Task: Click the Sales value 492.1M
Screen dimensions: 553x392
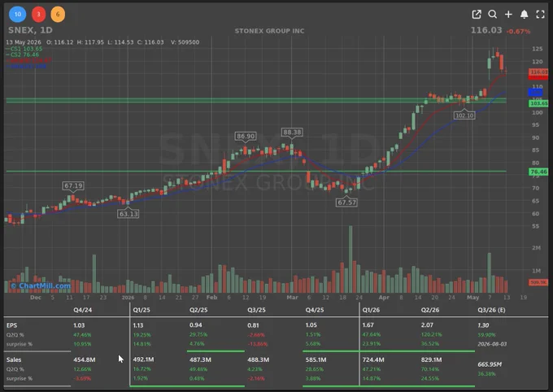Action: 143,359
